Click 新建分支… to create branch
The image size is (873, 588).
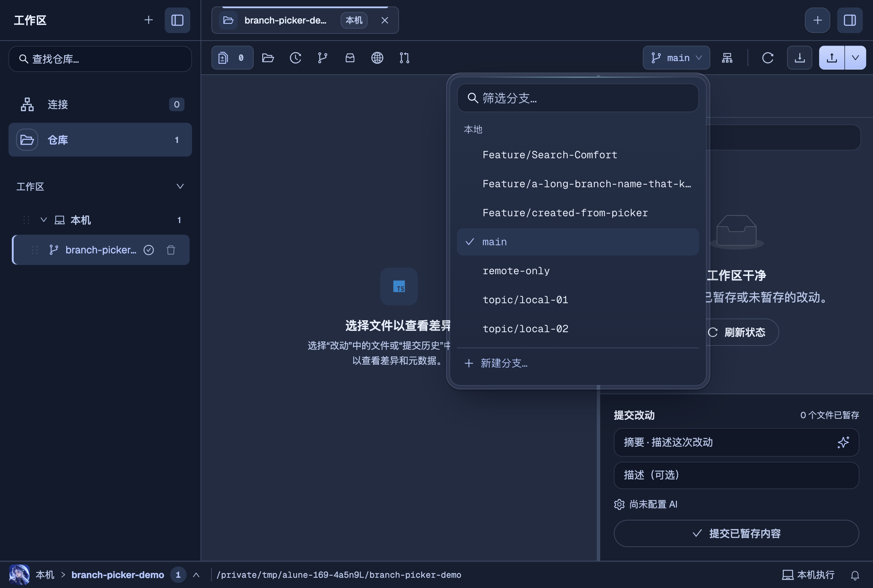point(578,363)
